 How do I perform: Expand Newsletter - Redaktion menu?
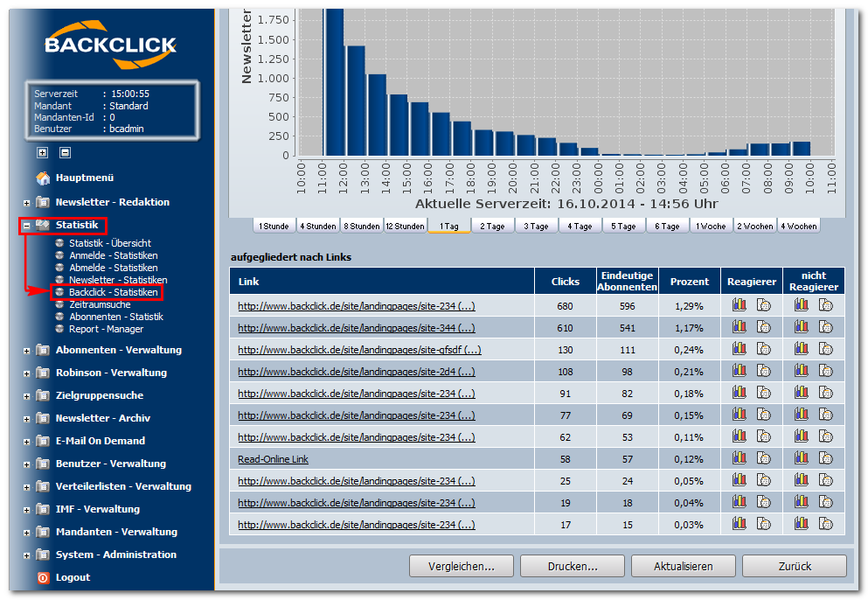(27, 203)
